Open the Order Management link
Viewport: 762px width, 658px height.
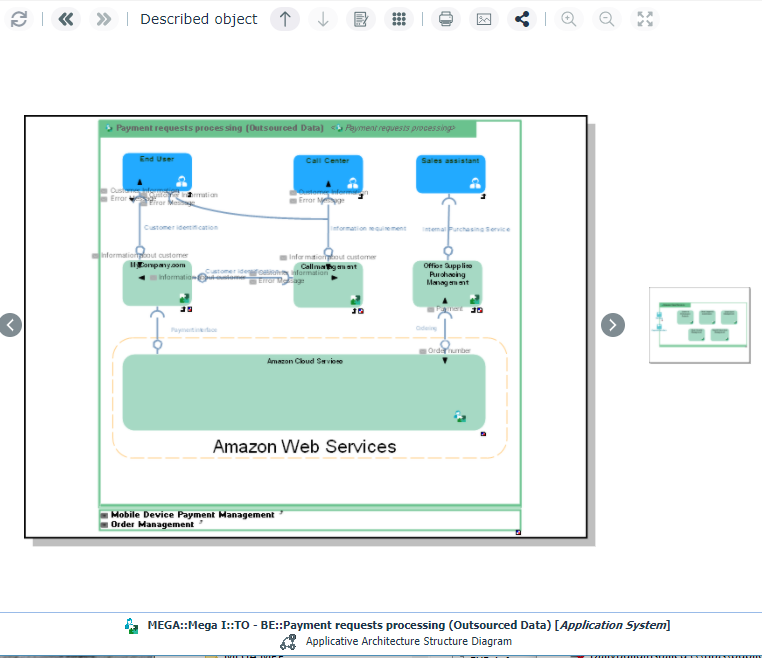[152, 524]
